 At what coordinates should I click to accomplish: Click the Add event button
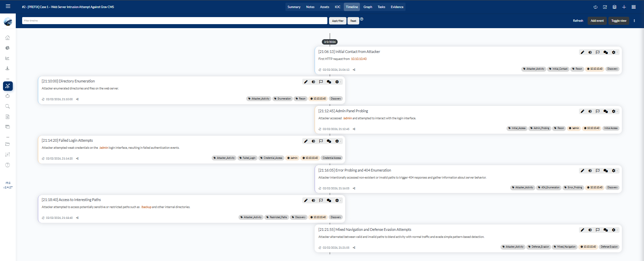pos(597,21)
